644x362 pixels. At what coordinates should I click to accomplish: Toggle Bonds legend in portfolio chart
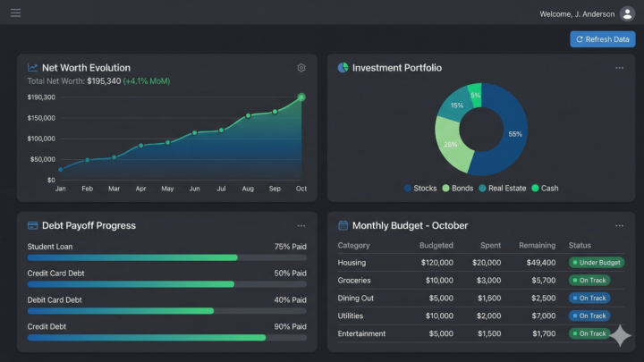point(454,189)
